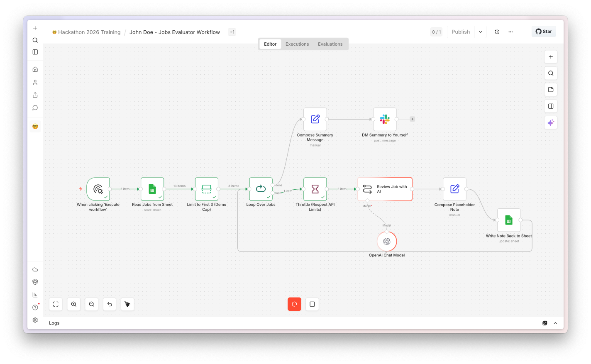The image size is (591, 364).
Task: Switch to the Executions tab
Action: tap(297, 44)
